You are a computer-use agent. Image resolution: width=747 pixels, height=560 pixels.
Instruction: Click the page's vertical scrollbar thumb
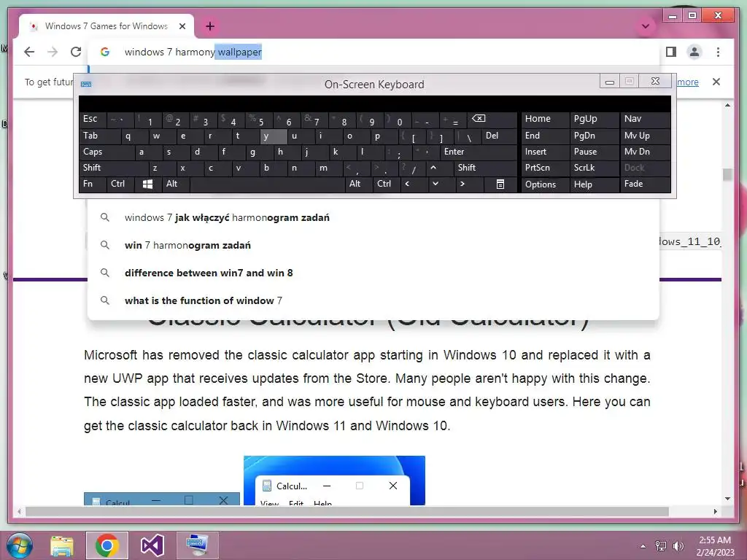click(x=727, y=175)
